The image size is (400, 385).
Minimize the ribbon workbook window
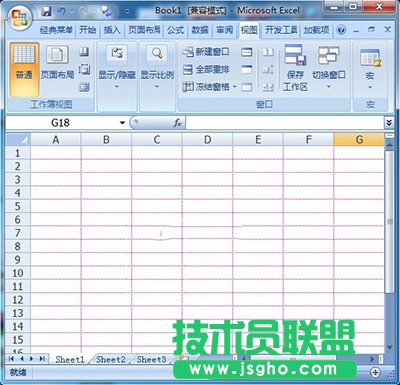pos(356,30)
